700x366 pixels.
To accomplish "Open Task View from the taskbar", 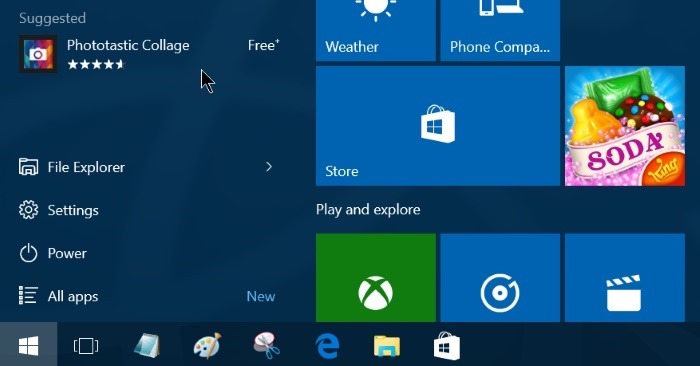I will click(86, 346).
